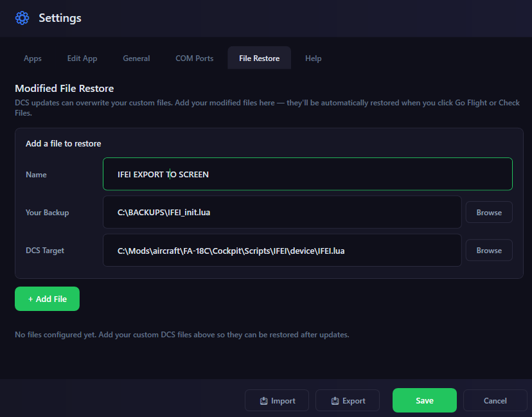Click the Name input containing IFEI EXPORT TO SCREEN
Image resolution: width=532 pixels, height=417 pixels.
pos(307,173)
